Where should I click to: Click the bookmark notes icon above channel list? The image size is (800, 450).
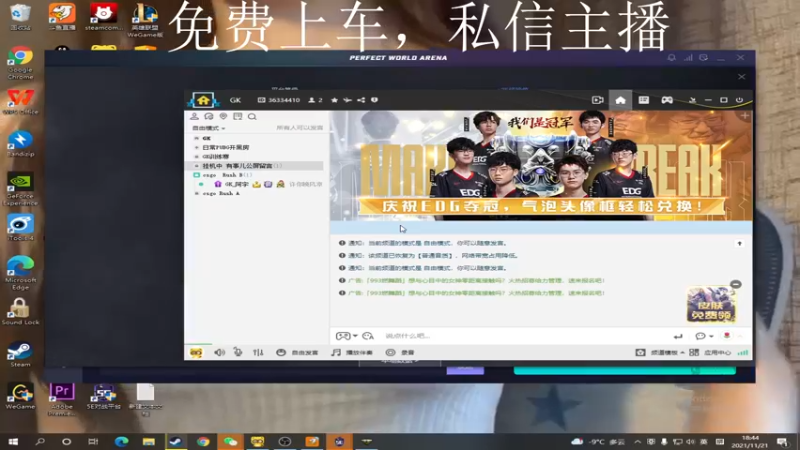point(237,117)
